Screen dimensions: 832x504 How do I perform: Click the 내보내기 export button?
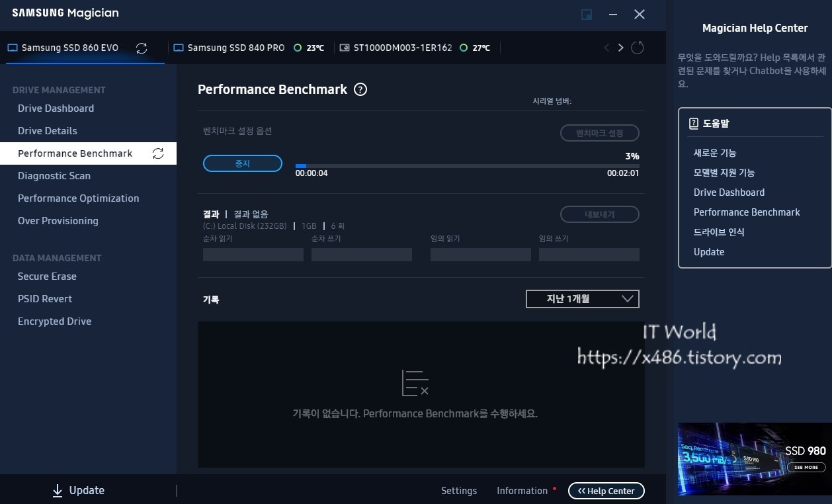click(x=600, y=214)
